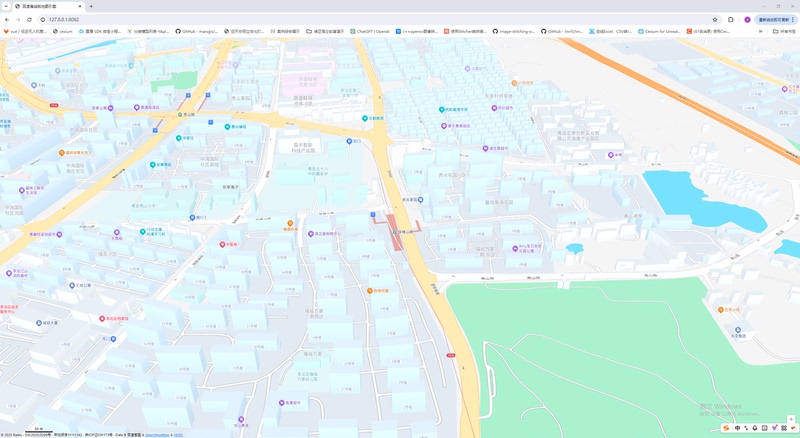Open the 'ChatGPT | OpenAI' bookmark

tap(370, 31)
